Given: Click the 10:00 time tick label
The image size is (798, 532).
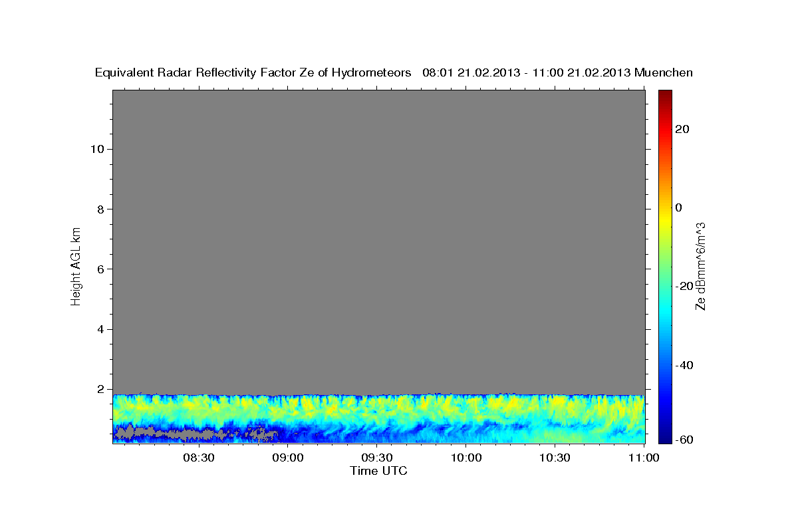Looking at the screenshot, I should click(x=466, y=458).
